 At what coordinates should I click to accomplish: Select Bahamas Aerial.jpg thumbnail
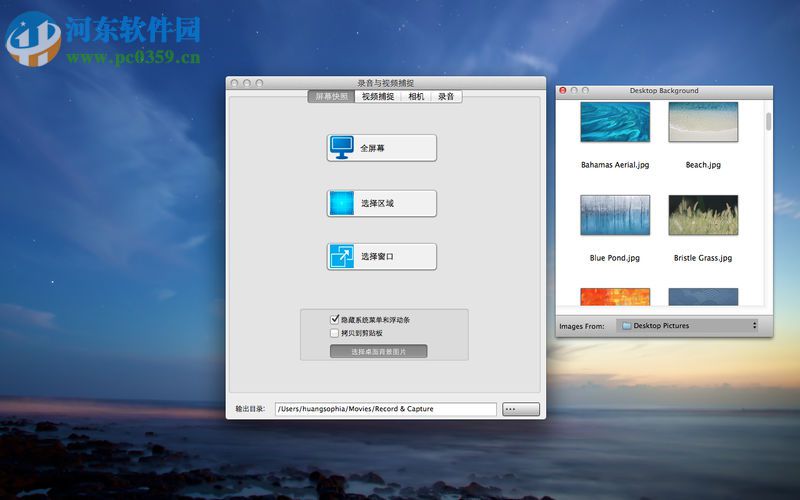click(x=615, y=122)
